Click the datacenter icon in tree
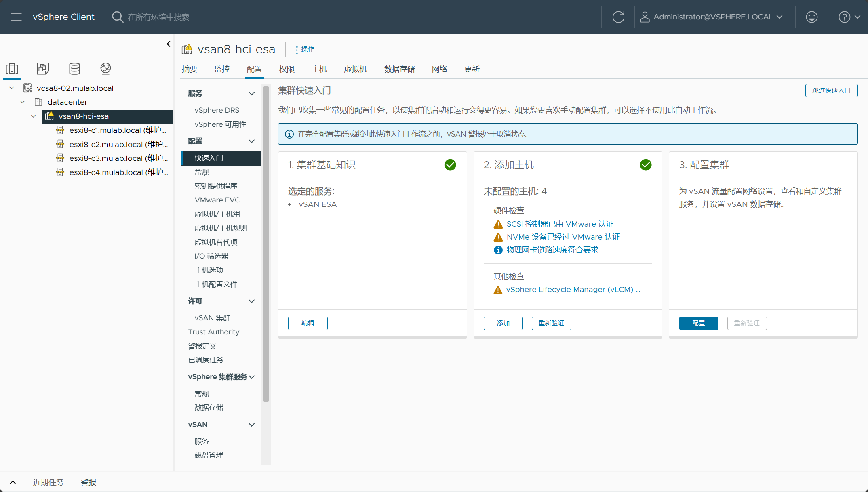Viewport: 868px width, 492px height. tap(38, 102)
